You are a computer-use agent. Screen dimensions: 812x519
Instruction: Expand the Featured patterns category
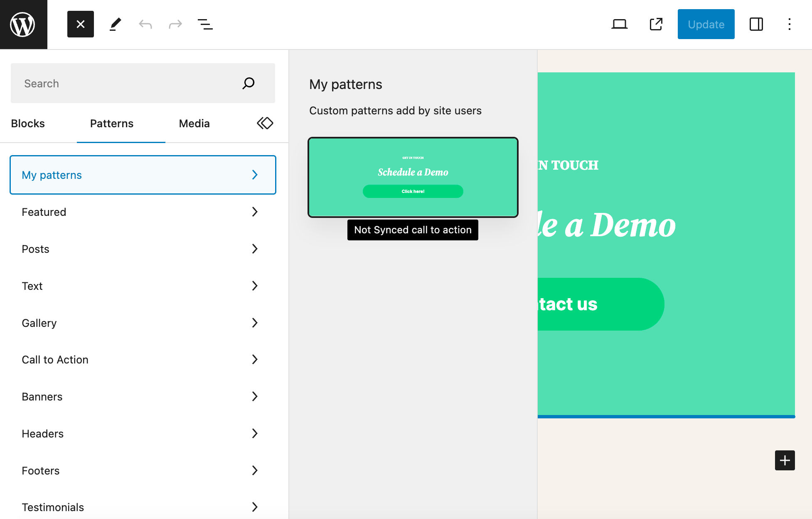[143, 212]
